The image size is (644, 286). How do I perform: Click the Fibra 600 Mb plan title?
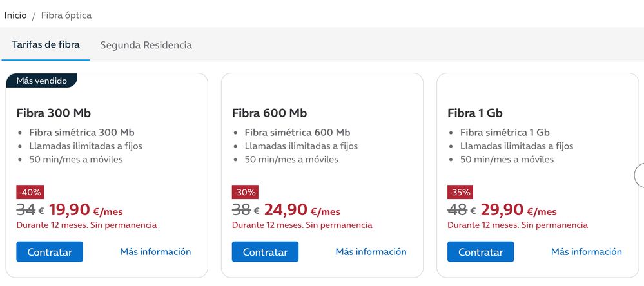pos(269,113)
